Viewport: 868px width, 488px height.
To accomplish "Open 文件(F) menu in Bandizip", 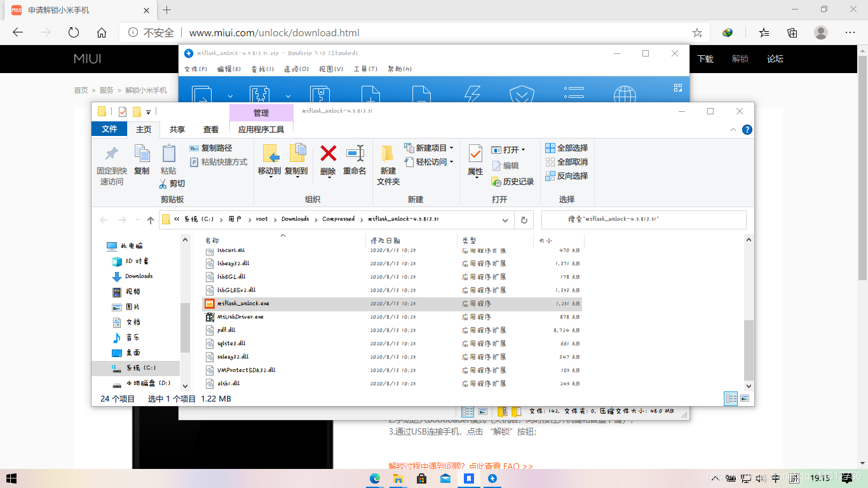I will tap(195, 69).
